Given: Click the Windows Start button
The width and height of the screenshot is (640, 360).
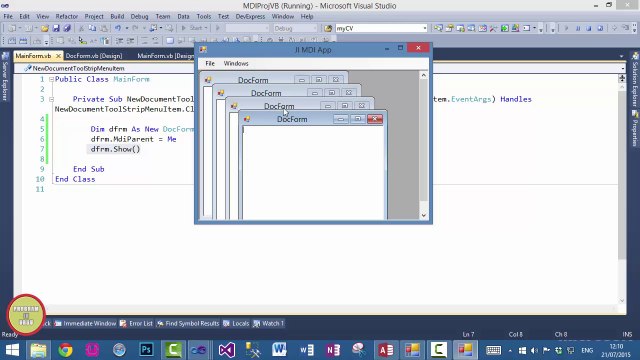Looking at the screenshot, I should 12,350.
